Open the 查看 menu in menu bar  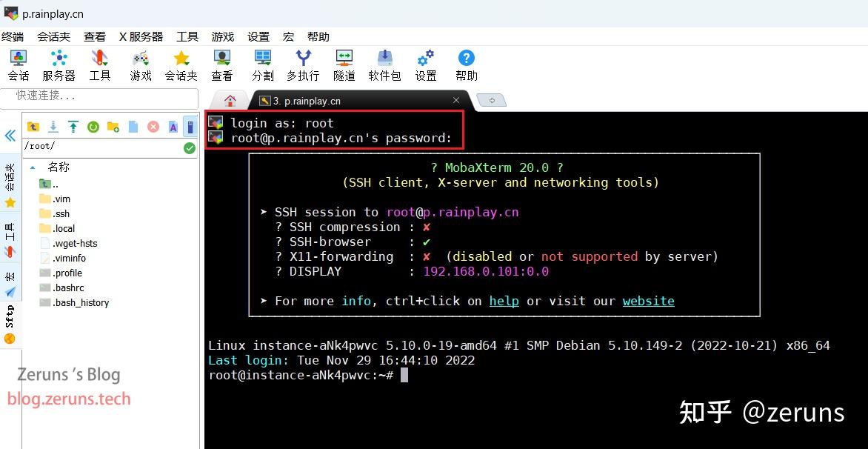95,36
